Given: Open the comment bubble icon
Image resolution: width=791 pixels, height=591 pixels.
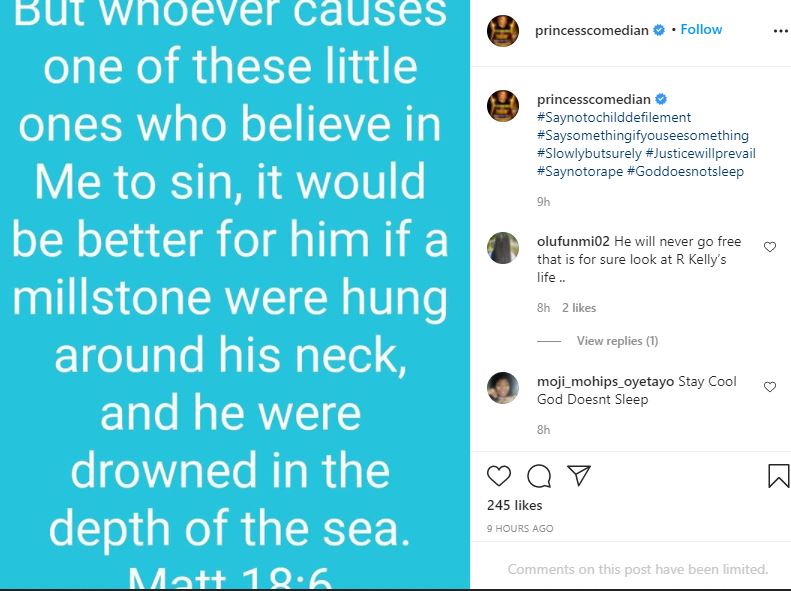Looking at the screenshot, I should (539, 476).
